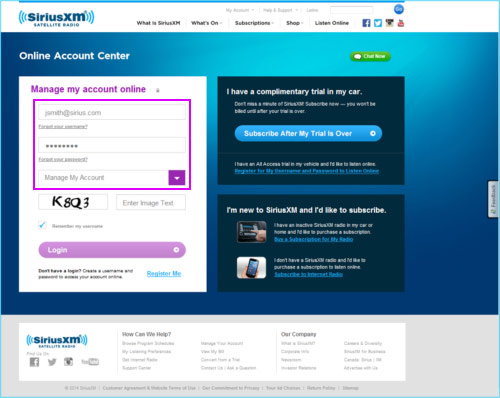Click Newsroom footer link
Viewport: 500px width, 398px height.
click(x=291, y=360)
